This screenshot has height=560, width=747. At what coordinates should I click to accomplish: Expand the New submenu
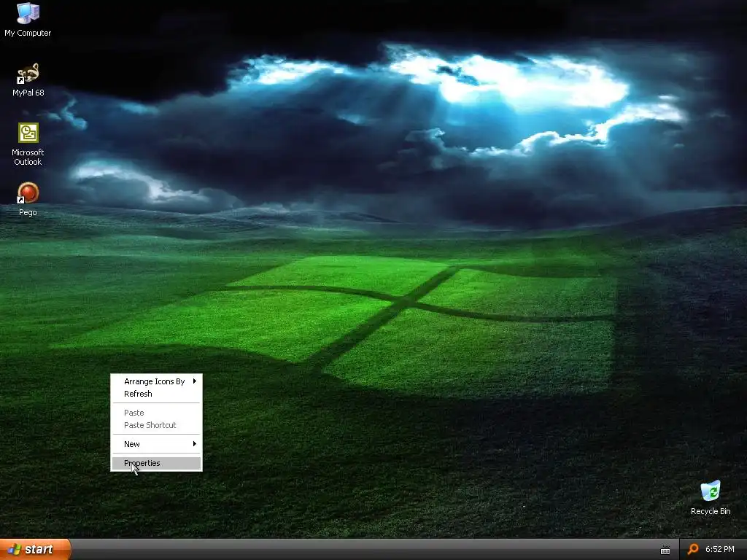click(x=156, y=444)
